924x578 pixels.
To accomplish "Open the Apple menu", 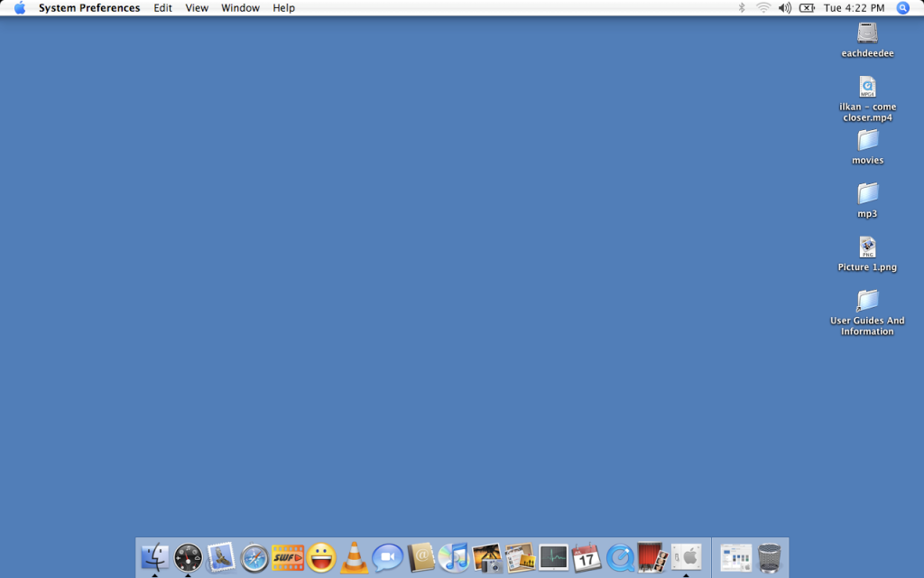I will [x=20, y=8].
